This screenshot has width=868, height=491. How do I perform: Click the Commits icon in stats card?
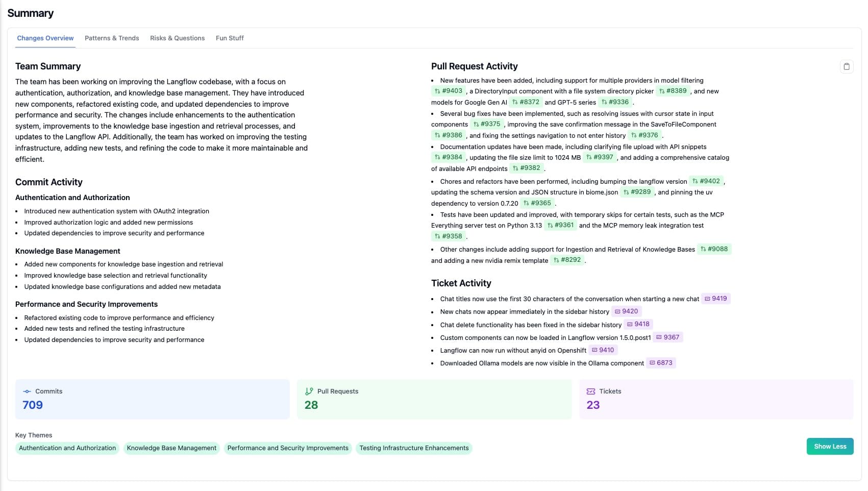point(27,391)
